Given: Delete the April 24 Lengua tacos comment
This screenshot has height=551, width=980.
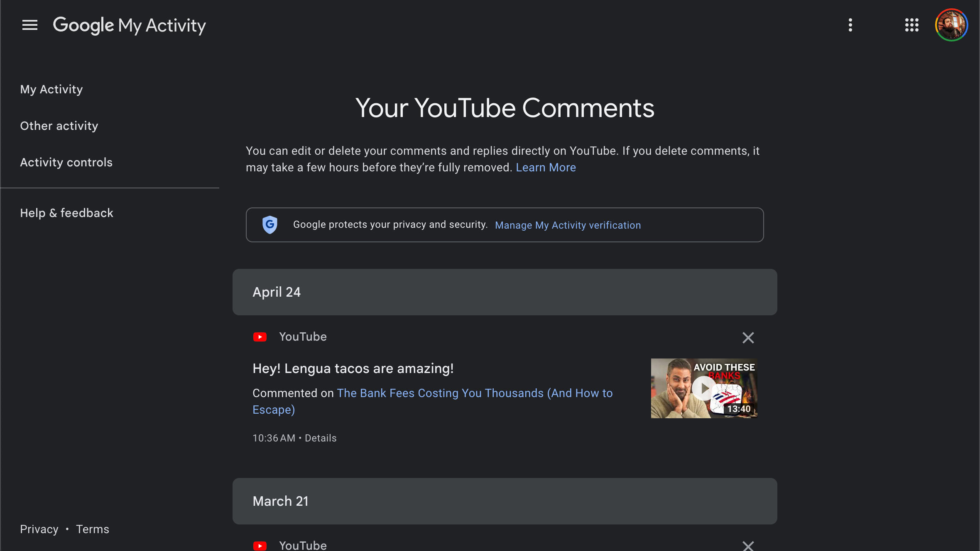Looking at the screenshot, I should tap(748, 338).
